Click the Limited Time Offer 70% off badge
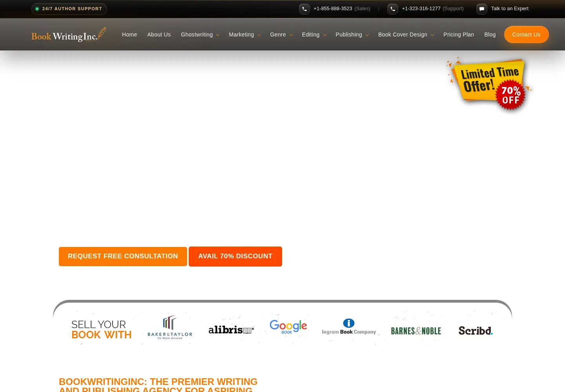Screen dimensions: 565x392 pyautogui.click(x=489, y=84)
